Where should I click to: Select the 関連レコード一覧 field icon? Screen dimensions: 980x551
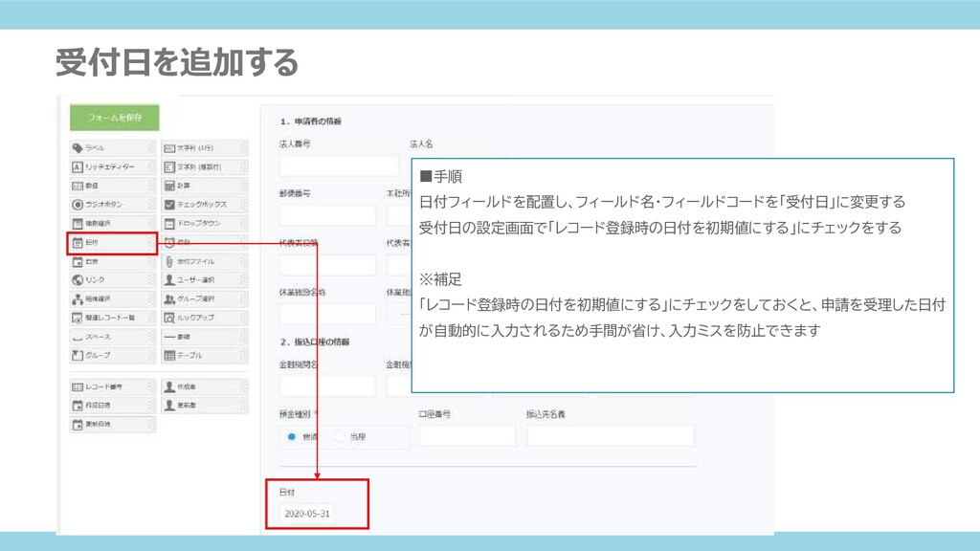[78, 318]
